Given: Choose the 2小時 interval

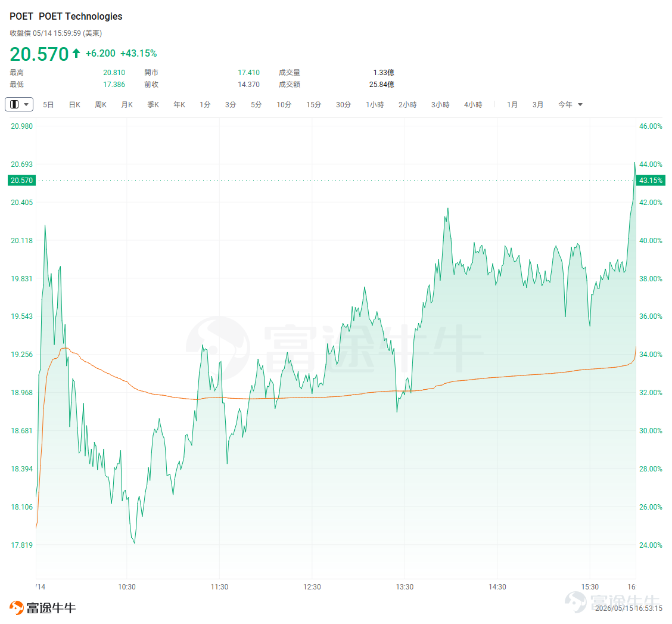Looking at the screenshot, I should pos(407,105).
